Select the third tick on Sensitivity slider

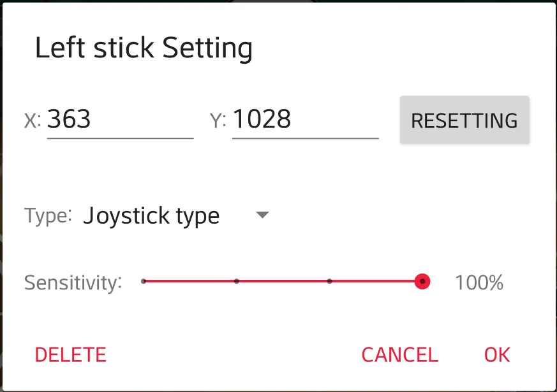click(329, 281)
